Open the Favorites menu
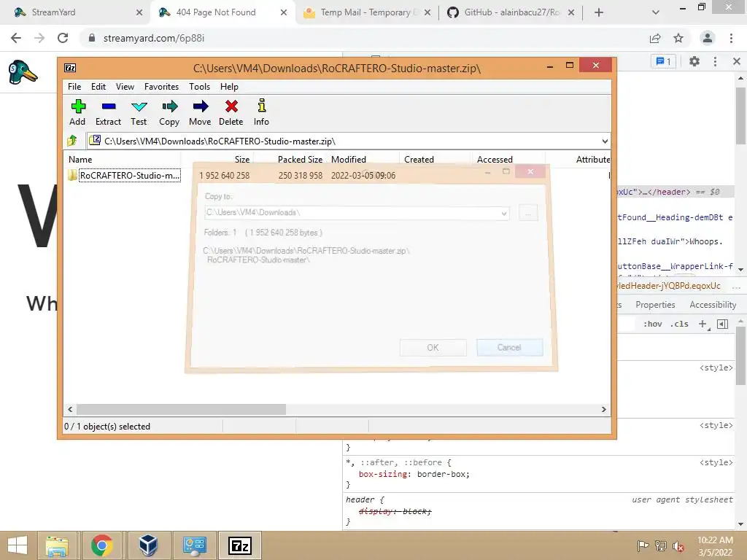 161,87
